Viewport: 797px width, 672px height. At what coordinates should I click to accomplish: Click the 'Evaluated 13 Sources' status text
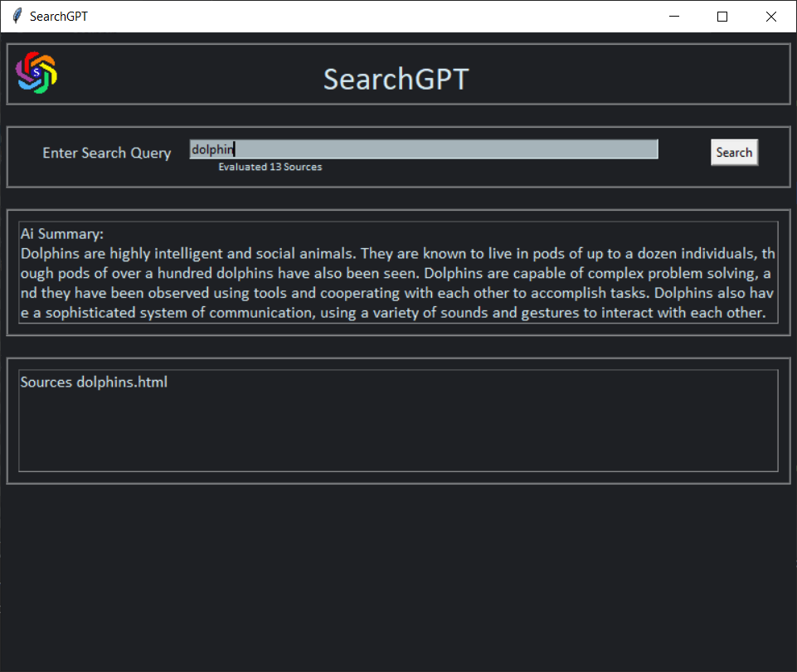coord(270,167)
